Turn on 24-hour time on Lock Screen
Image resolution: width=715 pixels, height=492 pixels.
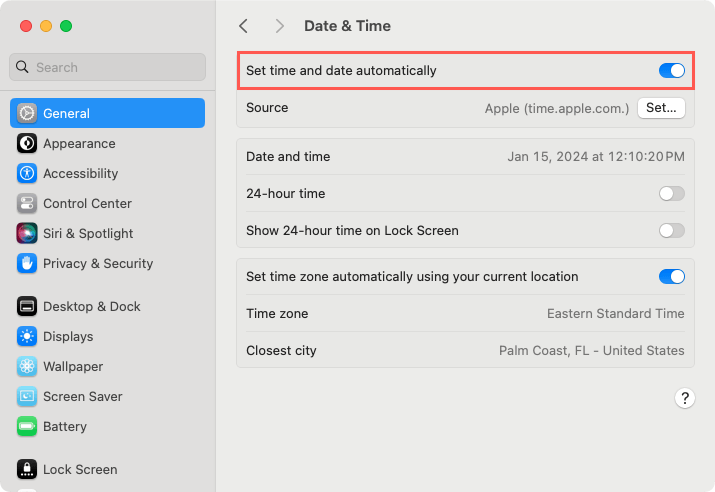pyautogui.click(x=671, y=230)
